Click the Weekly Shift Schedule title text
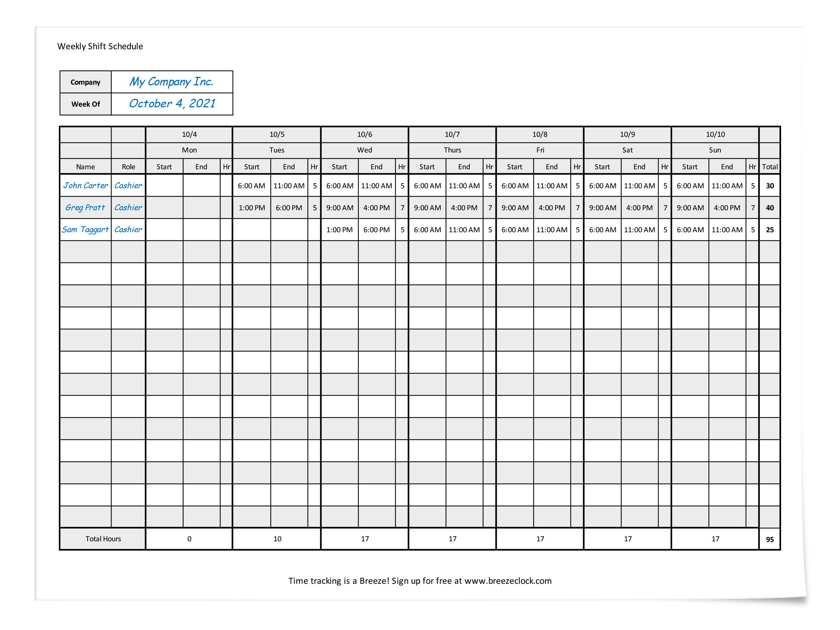The width and height of the screenshot is (840, 630). pyautogui.click(x=103, y=47)
